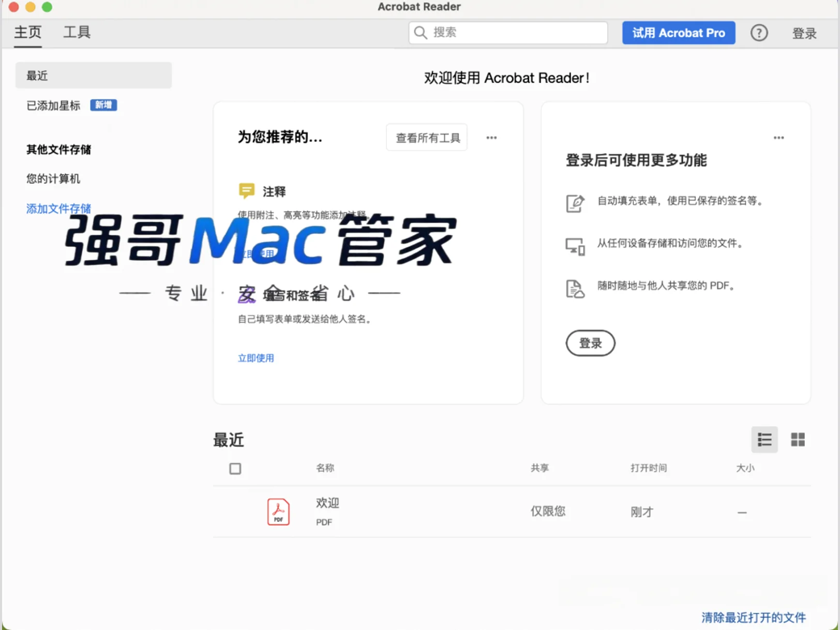This screenshot has width=840, height=630.
Task: Click the 仅限您 sharing cell
Action: pyautogui.click(x=548, y=511)
